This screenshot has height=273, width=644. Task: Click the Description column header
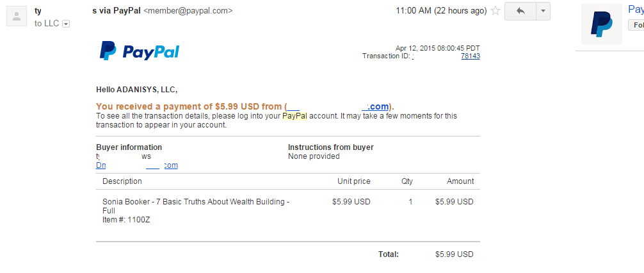[122, 181]
